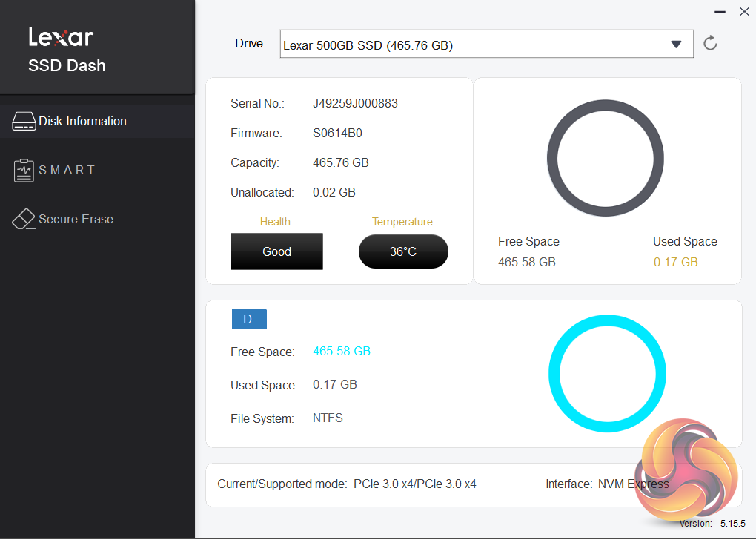Click the Temperature label
756x540 pixels.
point(402,222)
